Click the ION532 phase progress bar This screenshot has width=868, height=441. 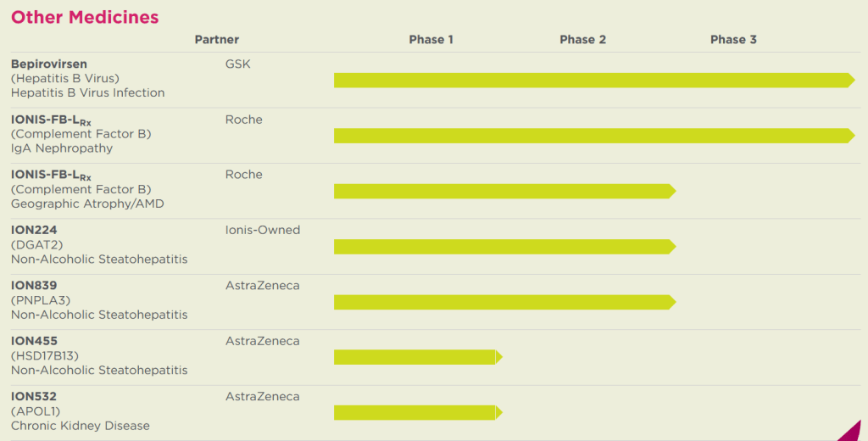pos(416,413)
